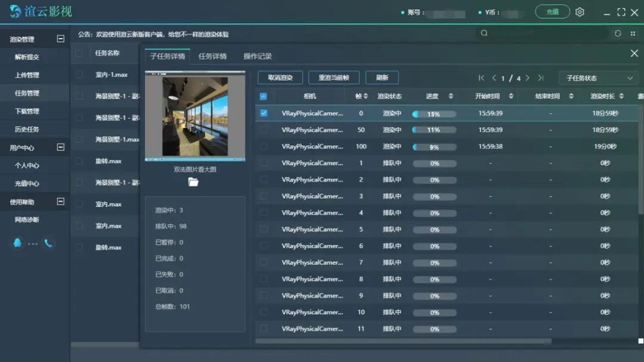This screenshot has height=362, width=644.
Task: Check the frame 50 row checkbox
Action: 264,129
